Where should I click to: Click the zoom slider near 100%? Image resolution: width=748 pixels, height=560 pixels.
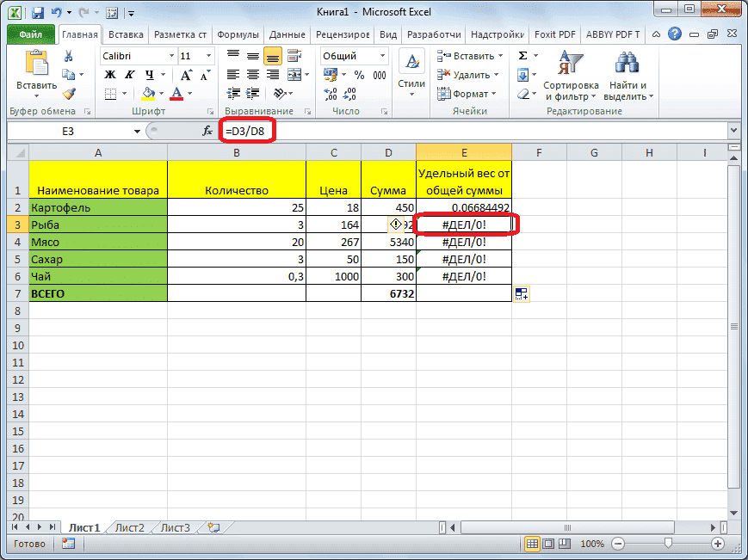[x=670, y=544]
